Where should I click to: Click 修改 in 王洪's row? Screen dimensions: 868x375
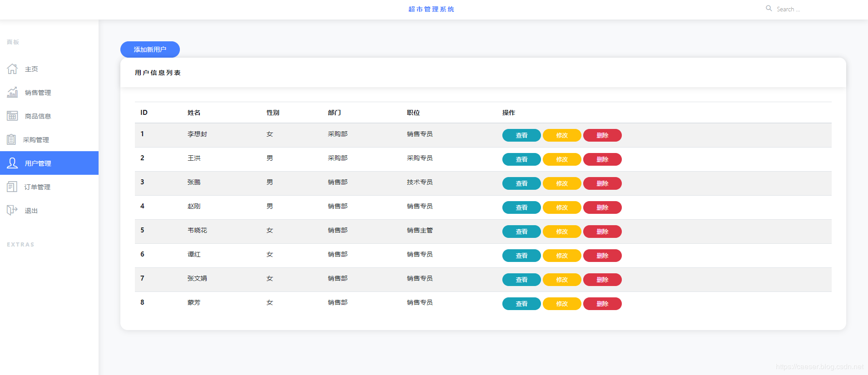click(x=562, y=159)
